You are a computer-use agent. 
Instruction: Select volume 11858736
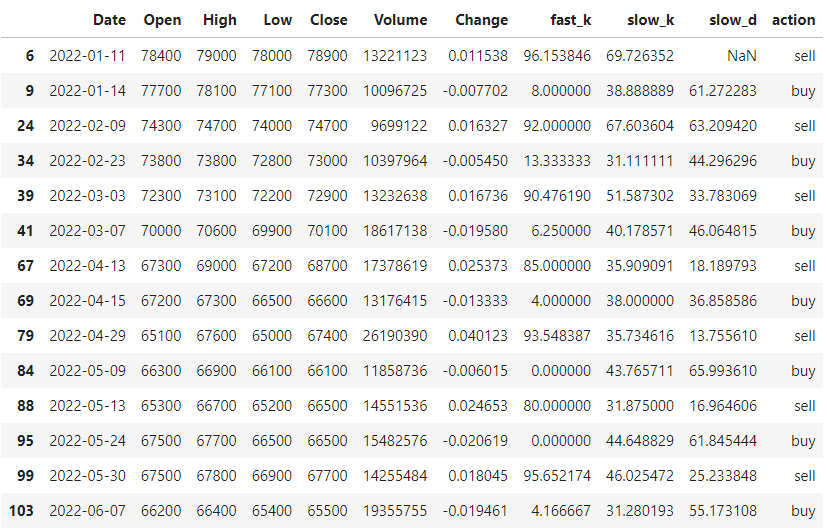[x=395, y=370]
